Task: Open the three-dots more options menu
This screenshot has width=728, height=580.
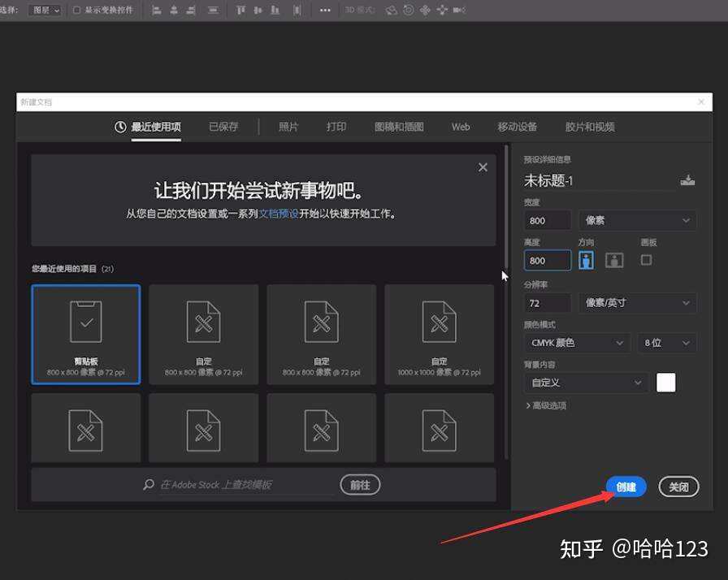Action: 325,10
